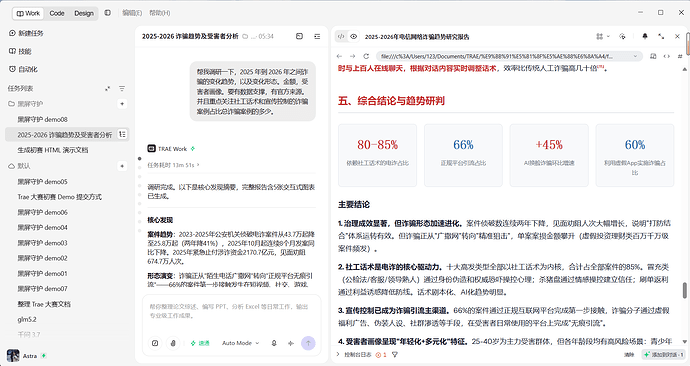
Task: Open the Astra user profile
Action: [x=26, y=355]
